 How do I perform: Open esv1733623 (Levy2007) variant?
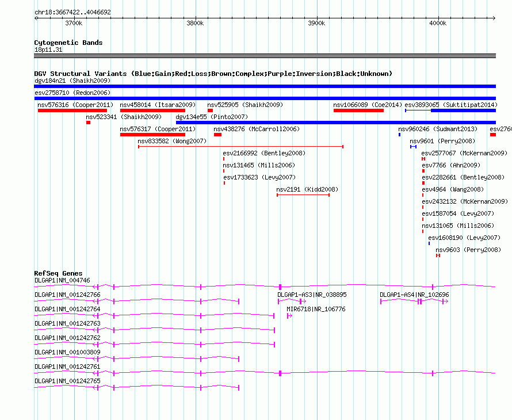pyautogui.click(x=259, y=177)
